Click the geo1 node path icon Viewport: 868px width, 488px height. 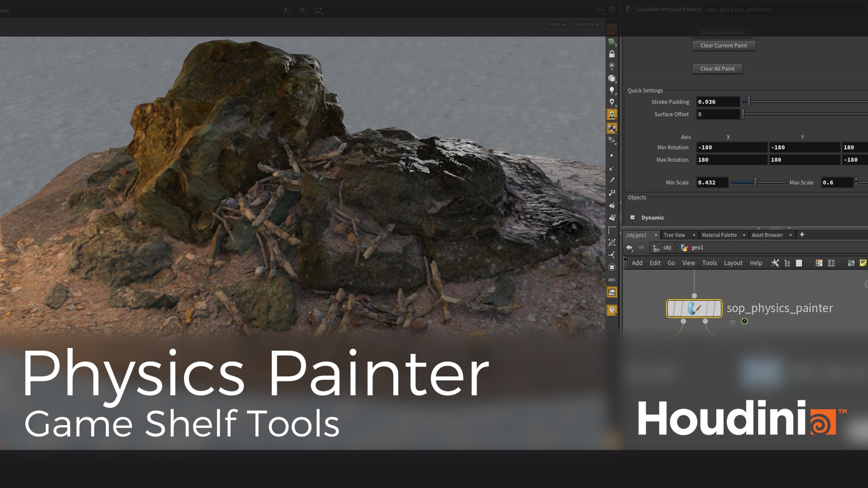click(685, 248)
